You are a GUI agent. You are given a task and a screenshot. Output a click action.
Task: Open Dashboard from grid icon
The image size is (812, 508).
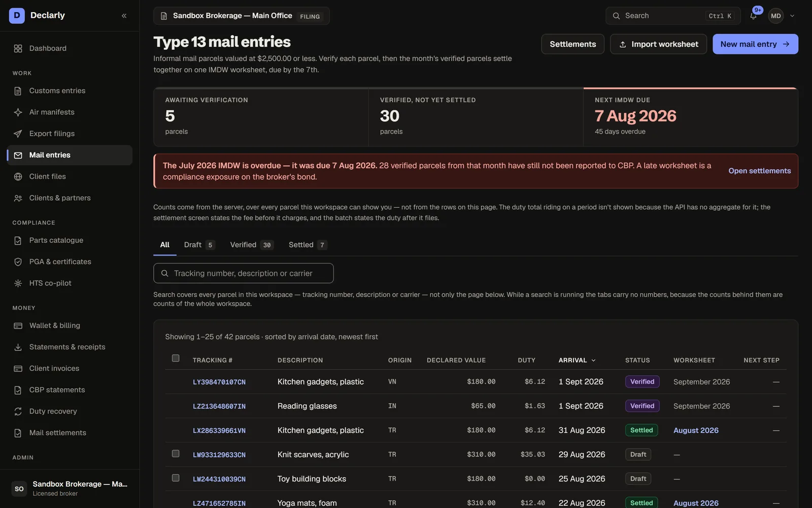pyautogui.click(x=18, y=48)
